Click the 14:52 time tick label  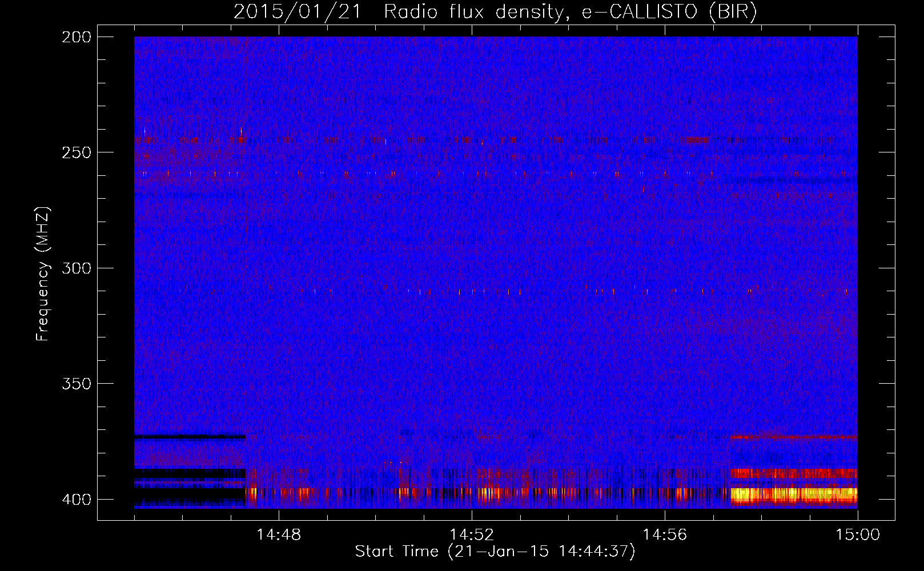point(472,535)
